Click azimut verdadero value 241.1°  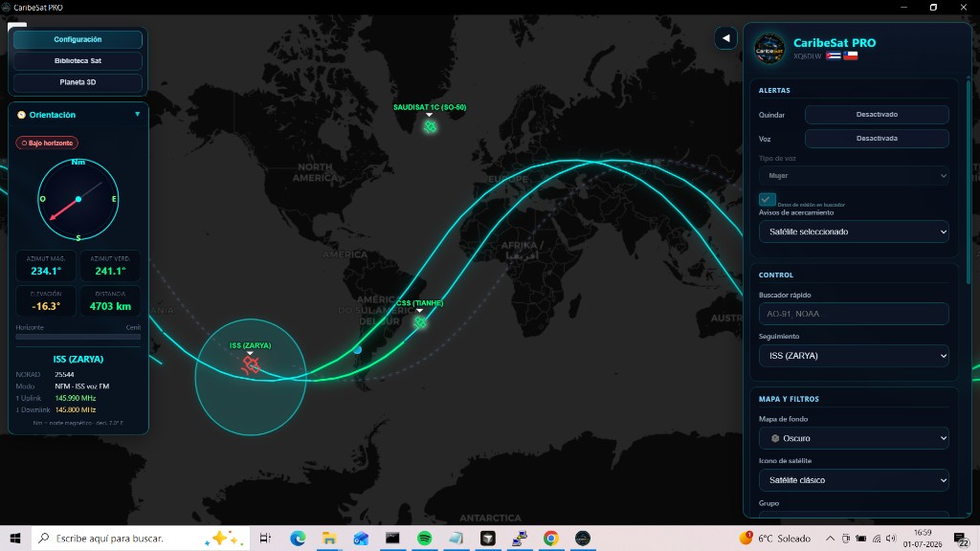click(x=110, y=271)
